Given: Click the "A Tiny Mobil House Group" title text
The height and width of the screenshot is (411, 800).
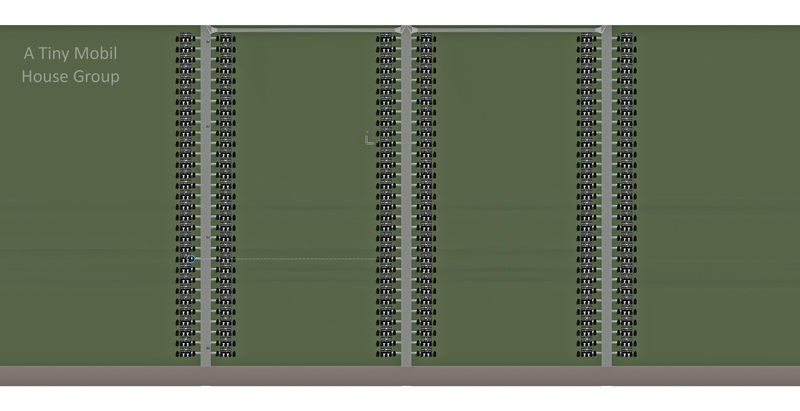Looking at the screenshot, I should click(71, 64).
